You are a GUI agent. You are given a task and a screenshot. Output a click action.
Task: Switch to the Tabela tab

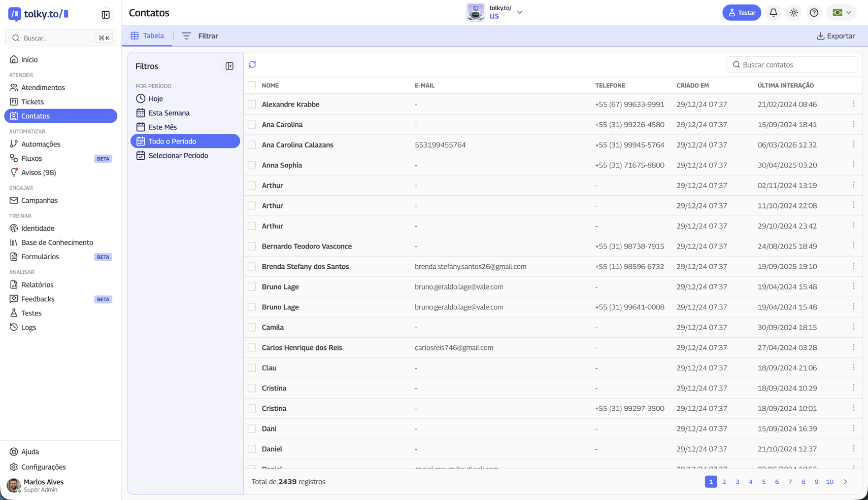click(x=147, y=36)
